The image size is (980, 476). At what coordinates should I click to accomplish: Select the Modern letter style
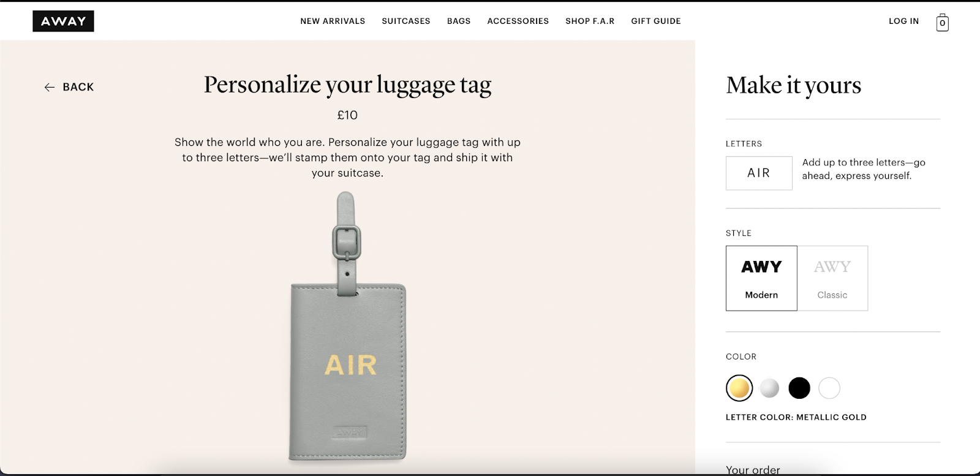[x=761, y=278]
